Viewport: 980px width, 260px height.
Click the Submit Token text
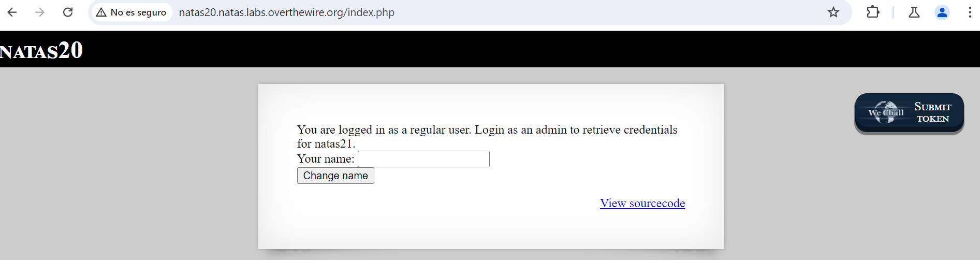click(932, 112)
